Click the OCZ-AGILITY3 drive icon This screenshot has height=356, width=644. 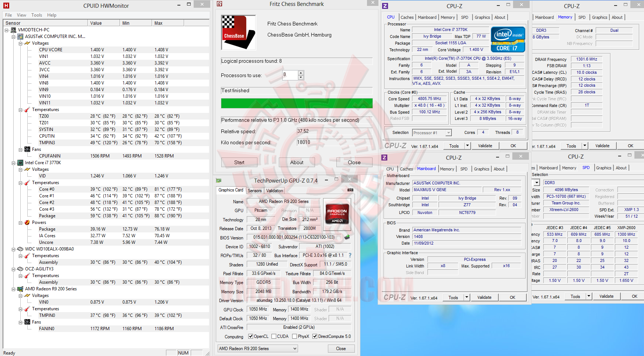[21, 269]
